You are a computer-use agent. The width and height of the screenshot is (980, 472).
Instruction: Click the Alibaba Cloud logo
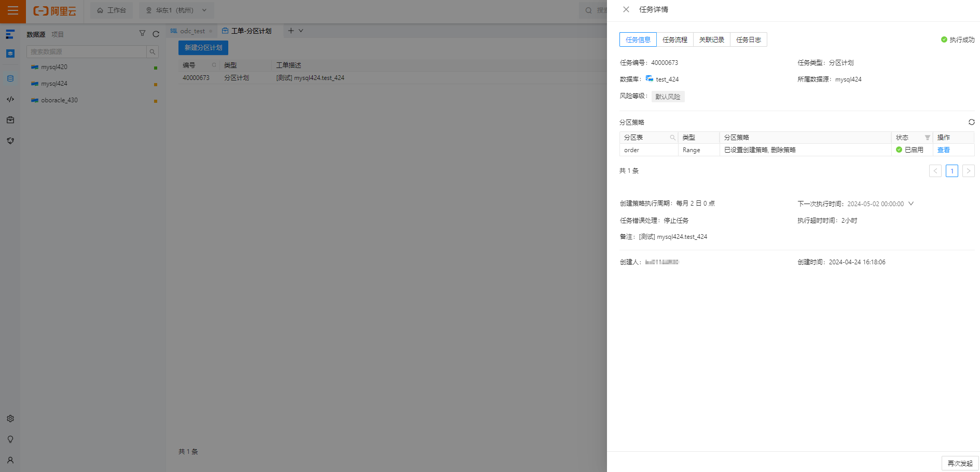tap(54, 10)
